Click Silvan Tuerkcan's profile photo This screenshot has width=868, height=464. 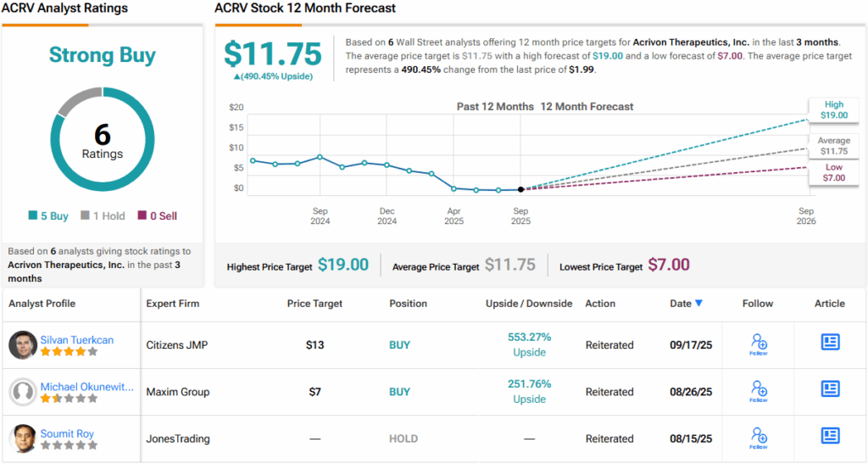click(23, 345)
